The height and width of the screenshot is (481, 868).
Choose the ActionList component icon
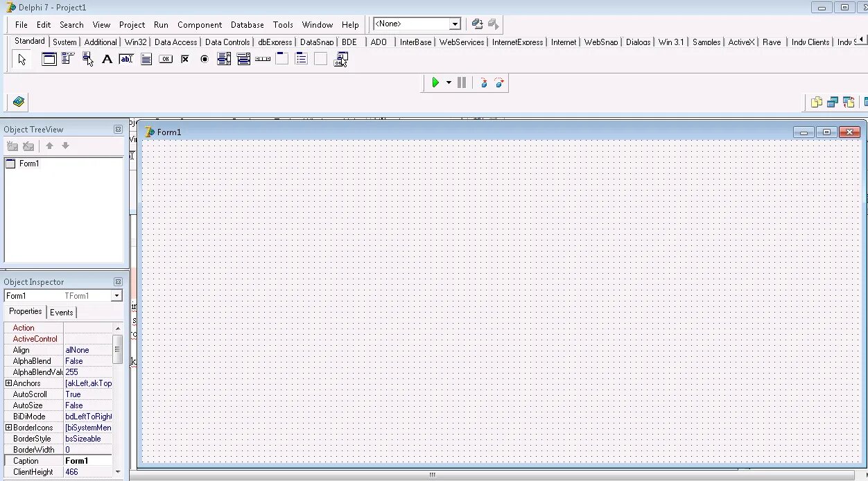click(x=340, y=59)
